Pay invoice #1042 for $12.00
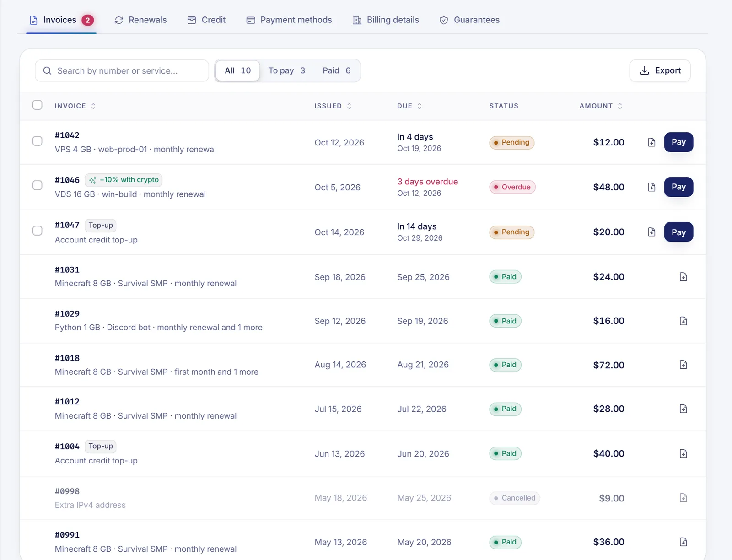This screenshot has width=732, height=560. point(678,142)
